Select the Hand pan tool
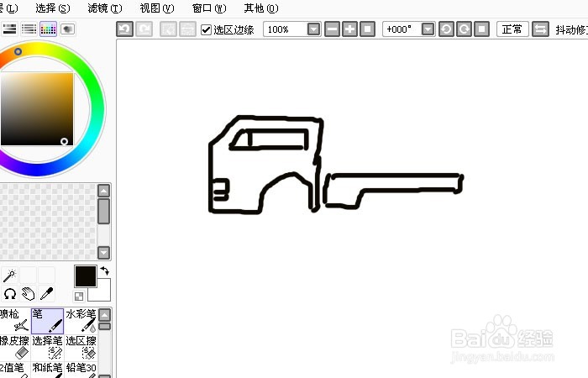 tap(28, 294)
